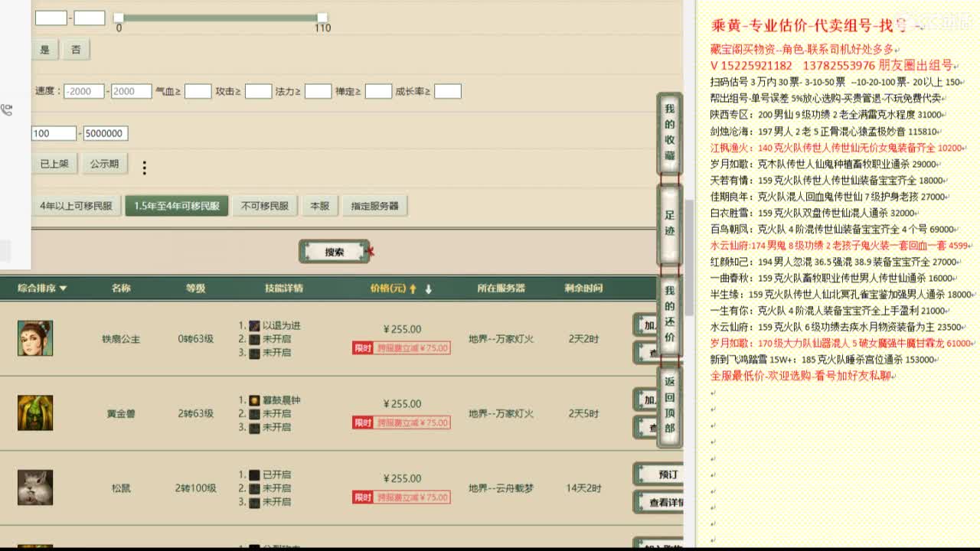
Task: Click the 黄金兽 item name
Action: pos(121,413)
